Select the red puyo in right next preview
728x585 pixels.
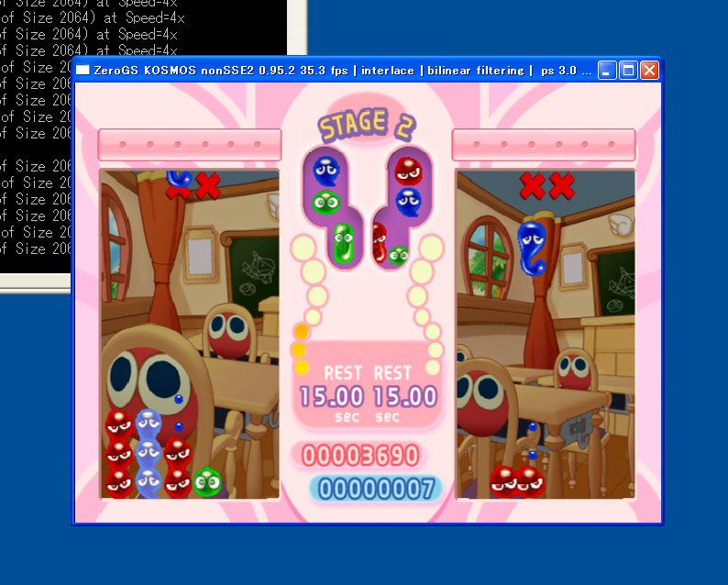pyautogui.click(x=408, y=171)
